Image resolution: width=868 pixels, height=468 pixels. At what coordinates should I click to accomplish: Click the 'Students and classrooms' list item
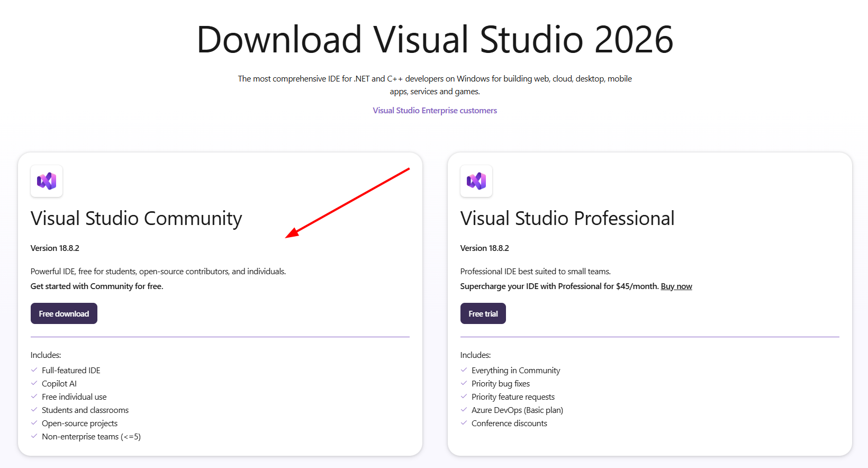click(85, 410)
